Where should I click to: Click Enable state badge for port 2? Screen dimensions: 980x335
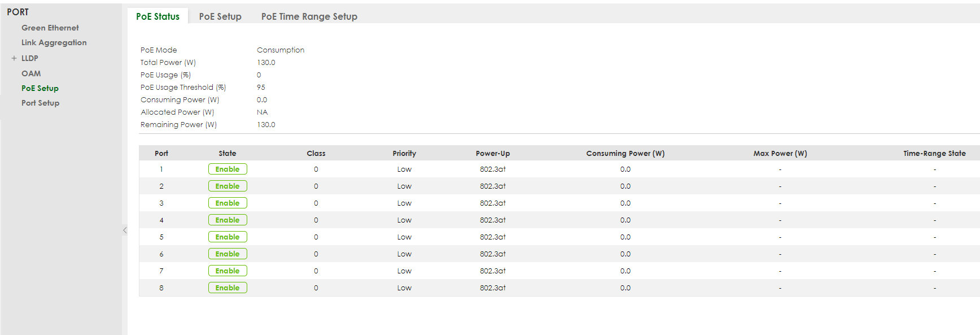[x=228, y=186]
